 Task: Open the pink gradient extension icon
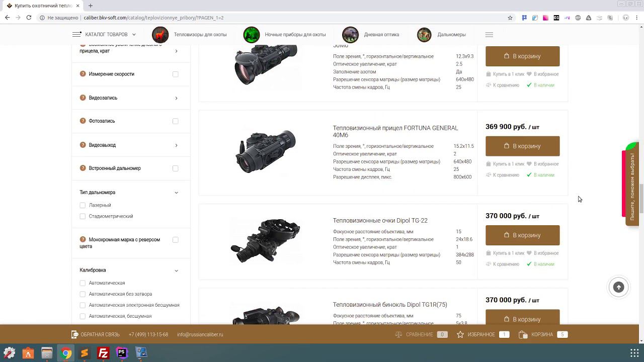coord(545,18)
